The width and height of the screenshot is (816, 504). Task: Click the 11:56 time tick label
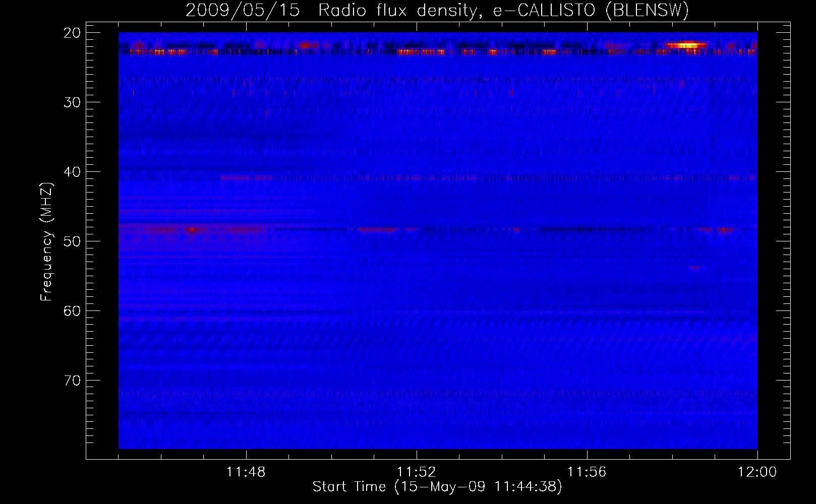587,472
